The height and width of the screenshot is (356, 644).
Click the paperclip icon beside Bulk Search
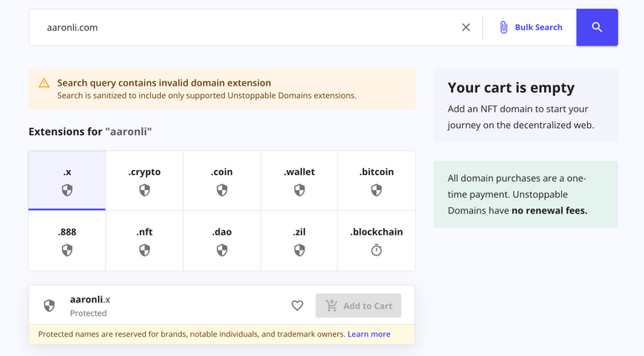coord(503,28)
